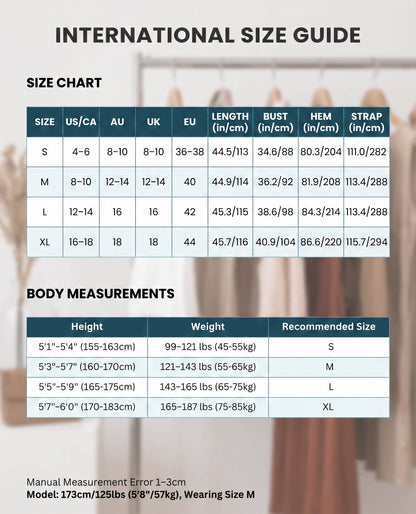Click the bust value 40.9/104
The image size is (416, 514).
[x=275, y=242]
